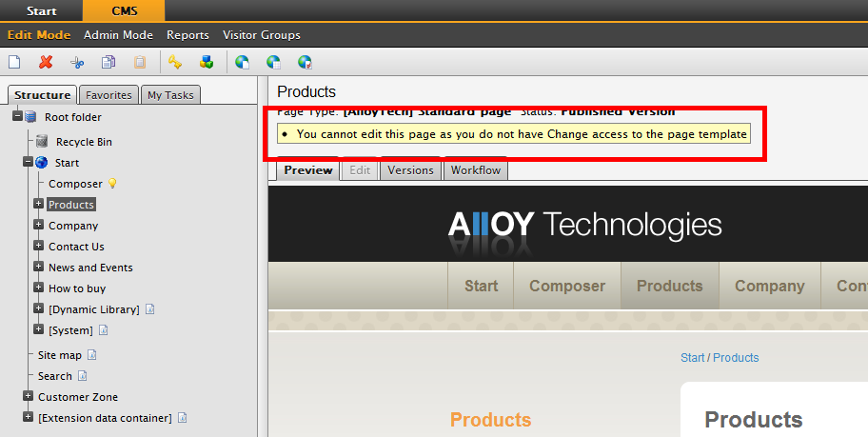The width and height of the screenshot is (868, 437).
Task: Expand the Customer Zone node
Action: 29,397
